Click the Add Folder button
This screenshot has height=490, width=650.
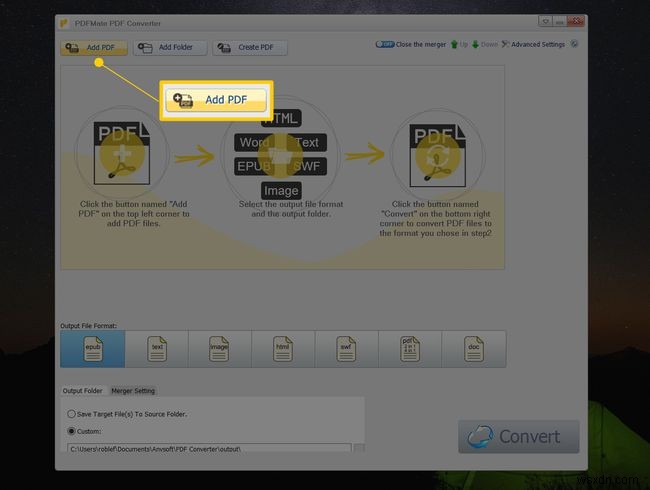point(170,48)
